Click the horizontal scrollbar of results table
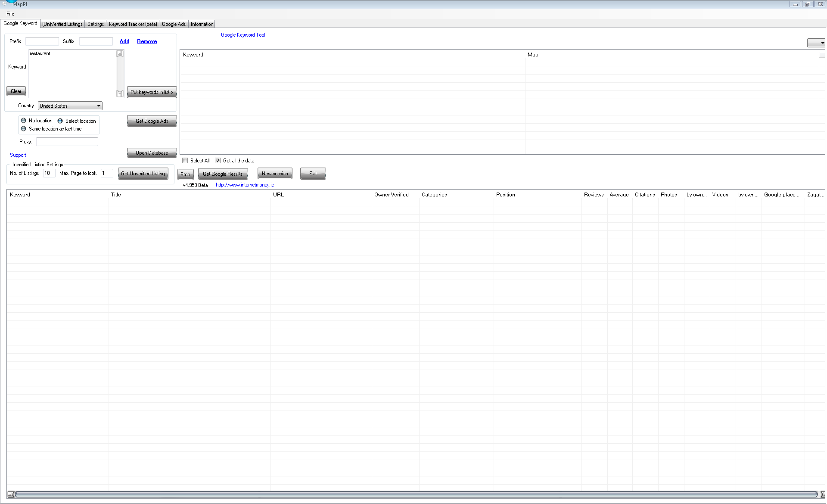The width and height of the screenshot is (827, 504). tap(416, 494)
